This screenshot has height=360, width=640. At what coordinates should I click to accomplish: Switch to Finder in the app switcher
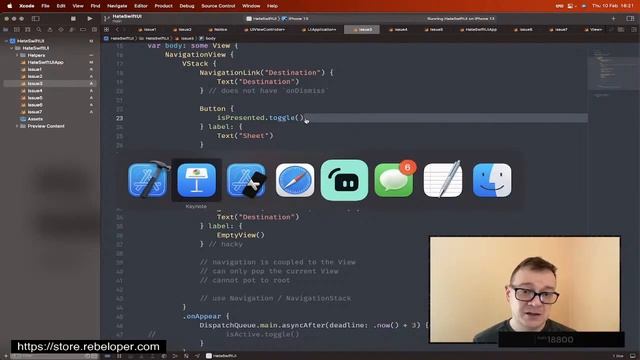point(492,180)
